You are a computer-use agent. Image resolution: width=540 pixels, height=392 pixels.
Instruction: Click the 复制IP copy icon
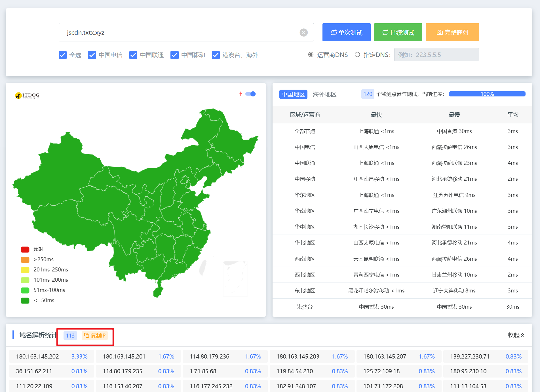point(87,336)
